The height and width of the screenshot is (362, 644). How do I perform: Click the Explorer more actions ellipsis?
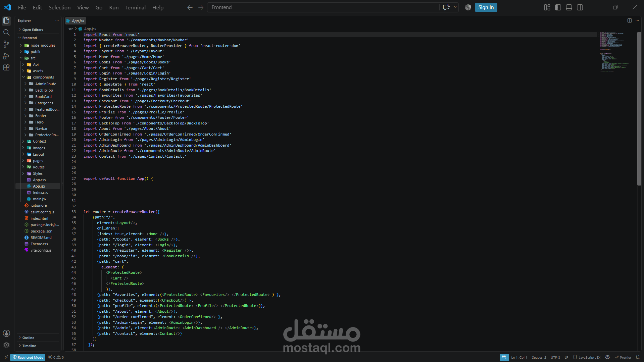click(57, 21)
